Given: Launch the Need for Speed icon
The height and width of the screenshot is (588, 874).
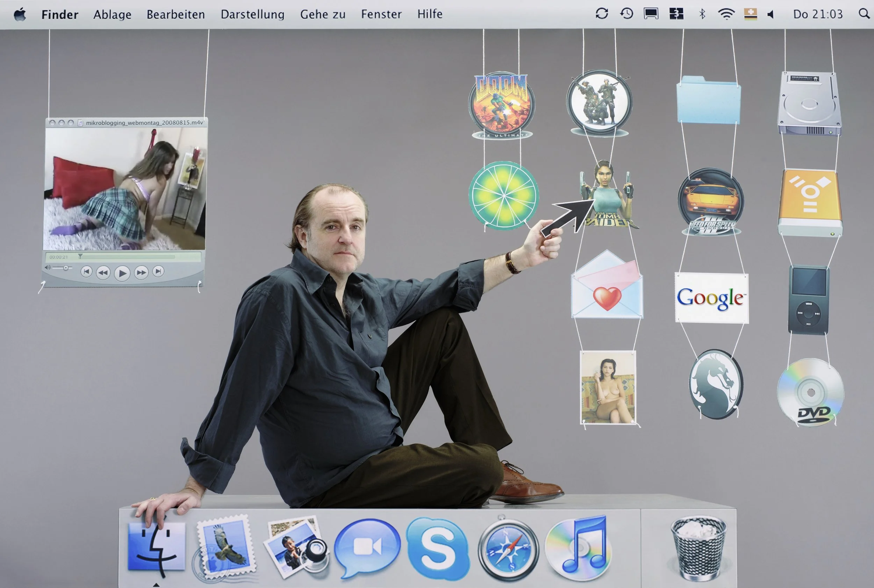Looking at the screenshot, I should point(711,201).
